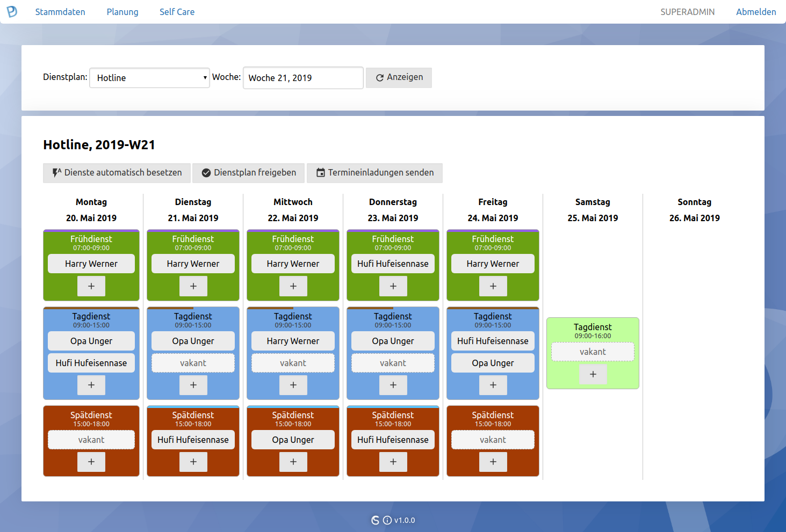Add person to Friday Spätdienst with plus
The image size is (786, 532).
[x=493, y=462]
